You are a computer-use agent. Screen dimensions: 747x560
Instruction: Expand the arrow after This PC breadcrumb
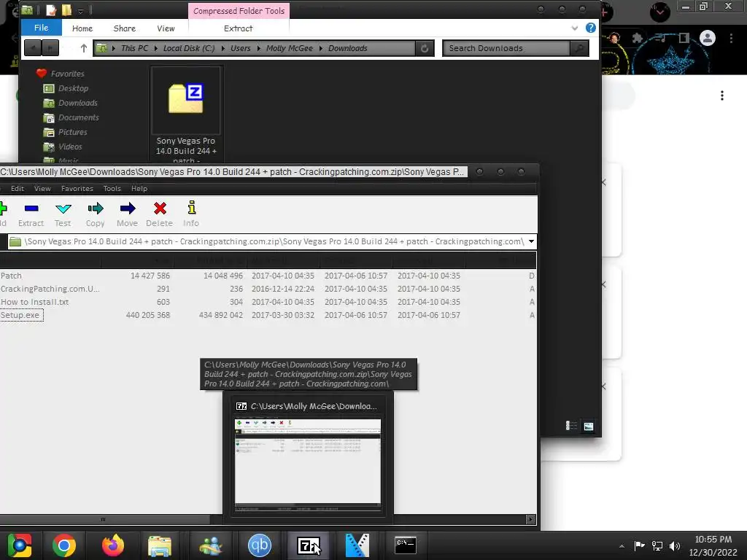tap(156, 48)
